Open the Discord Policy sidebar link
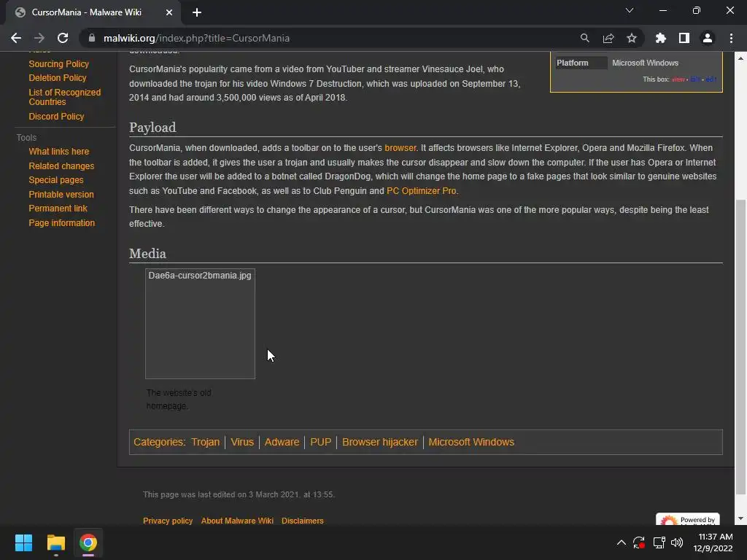 click(56, 116)
